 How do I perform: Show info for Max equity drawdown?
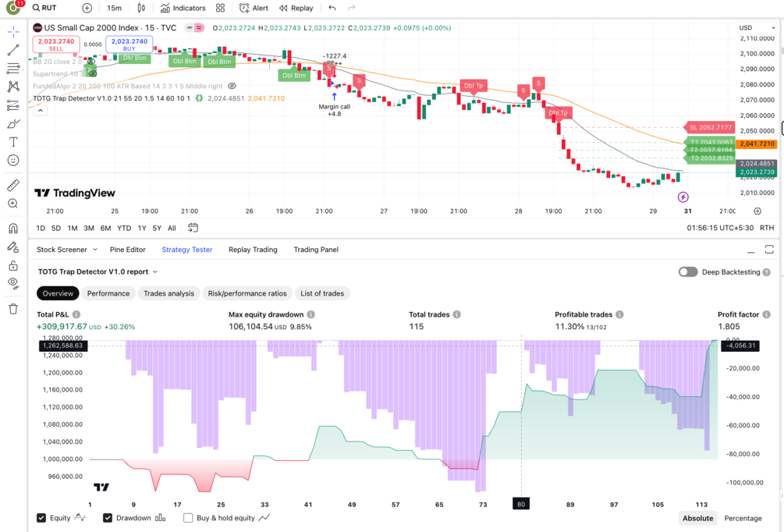pyautogui.click(x=311, y=314)
